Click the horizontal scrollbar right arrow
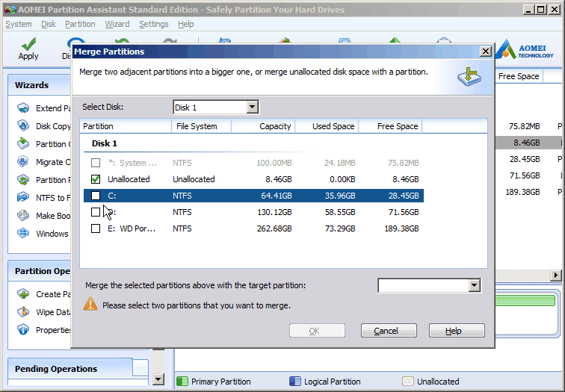The width and height of the screenshot is (565, 392). tap(555, 276)
